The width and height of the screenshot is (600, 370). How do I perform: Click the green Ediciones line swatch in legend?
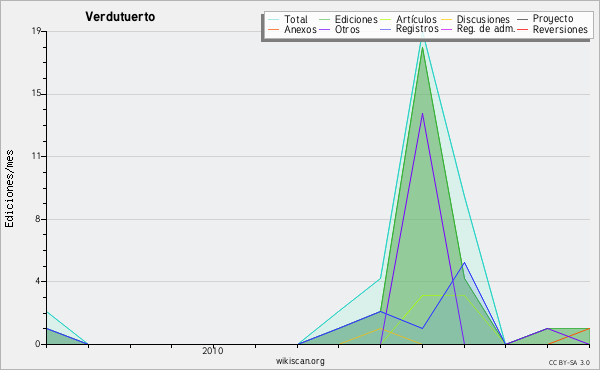[x=324, y=19]
